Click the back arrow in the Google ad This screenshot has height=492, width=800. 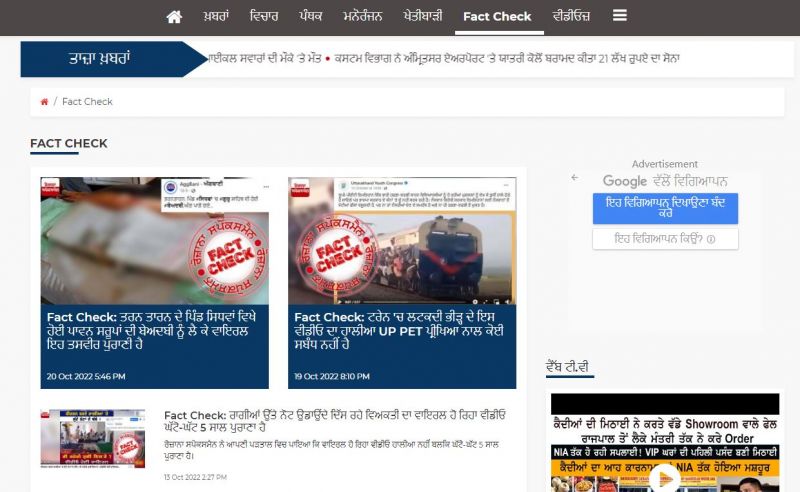575,178
